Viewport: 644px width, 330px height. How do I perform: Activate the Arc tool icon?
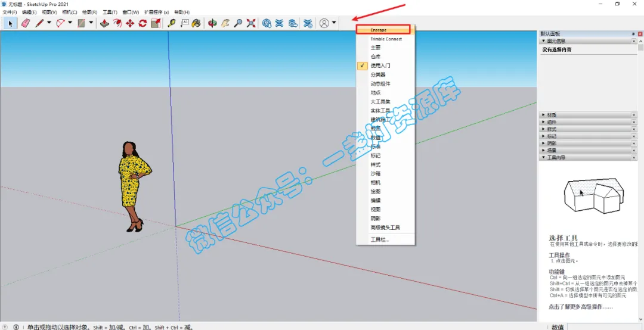pos(60,23)
